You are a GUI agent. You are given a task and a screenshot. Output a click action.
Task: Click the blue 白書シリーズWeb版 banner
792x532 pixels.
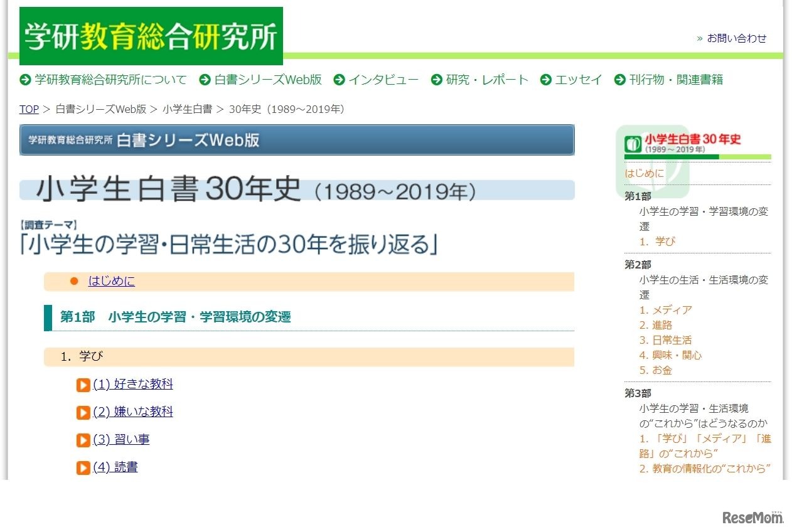pyautogui.click(x=297, y=140)
